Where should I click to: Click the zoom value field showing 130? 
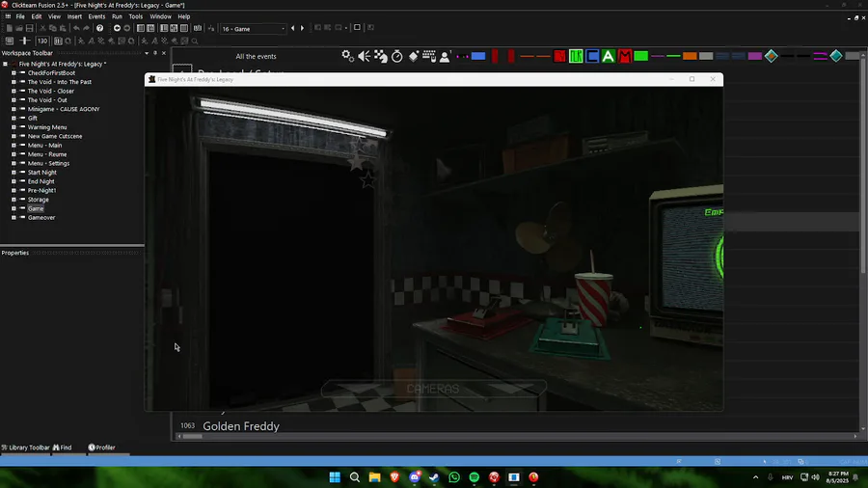point(42,41)
